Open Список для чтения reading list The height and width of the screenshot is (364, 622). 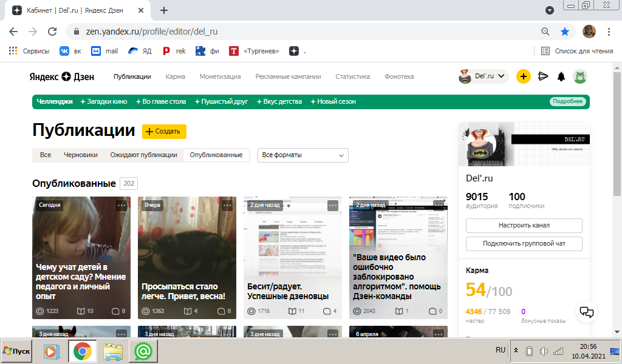pos(577,51)
